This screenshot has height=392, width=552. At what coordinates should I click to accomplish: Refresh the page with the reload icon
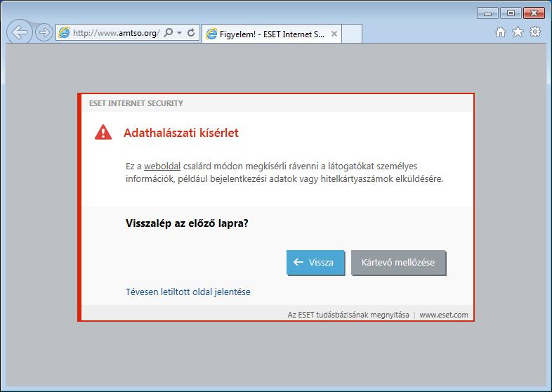coord(191,33)
